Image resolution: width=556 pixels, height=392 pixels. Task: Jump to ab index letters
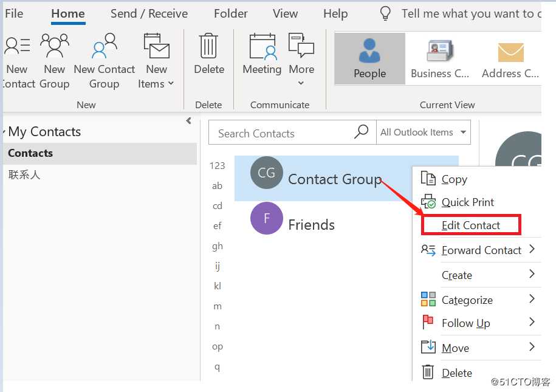(217, 185)
